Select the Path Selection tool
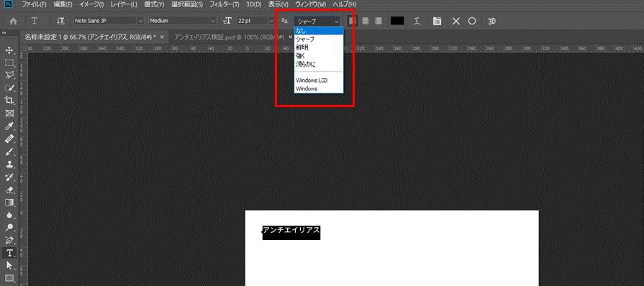 tap(9, 265)
